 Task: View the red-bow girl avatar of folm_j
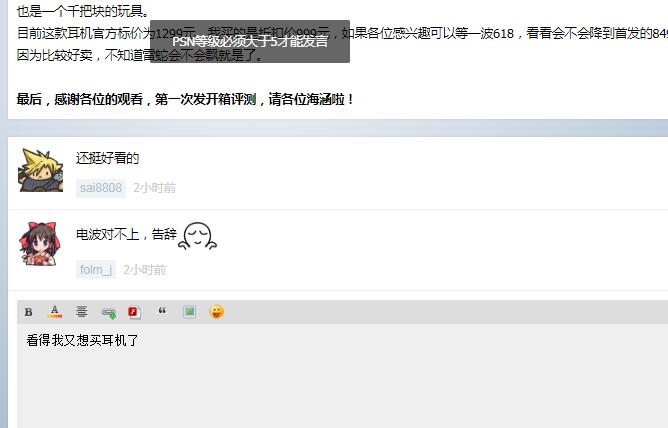40,244
